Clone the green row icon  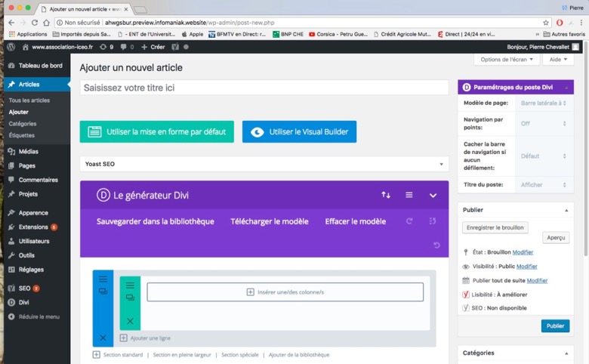(130, 297)
